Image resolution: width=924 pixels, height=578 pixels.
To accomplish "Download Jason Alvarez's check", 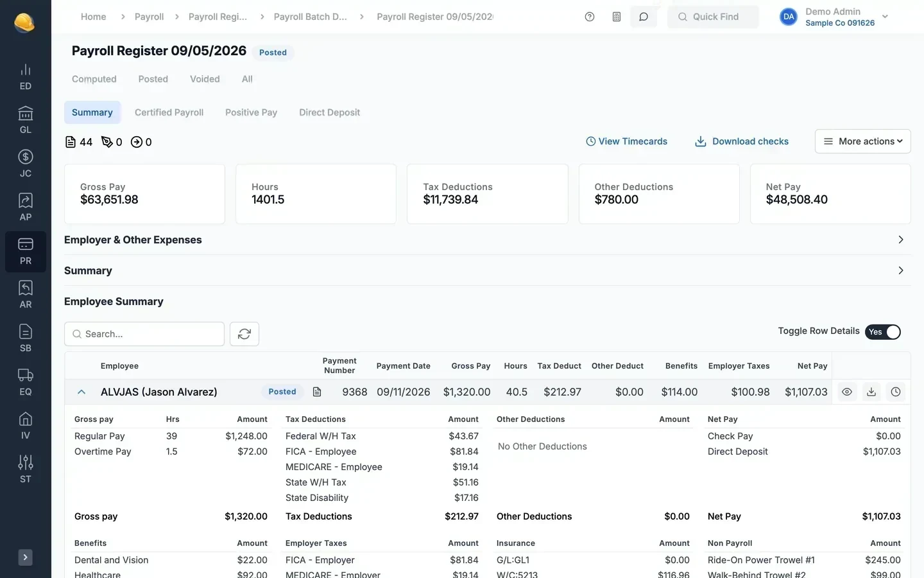I will [871, 392].
